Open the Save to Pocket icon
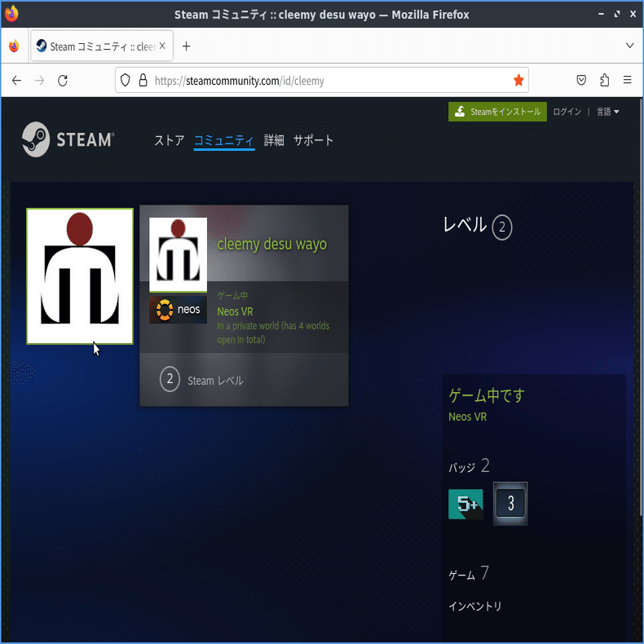The image size is (644, 644). click(x=581, y=80)
